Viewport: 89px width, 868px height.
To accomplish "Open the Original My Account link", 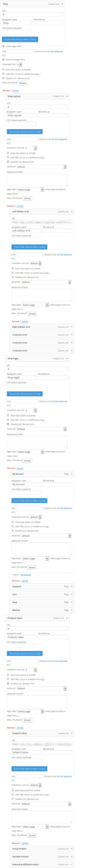I will tap(26, 575).
